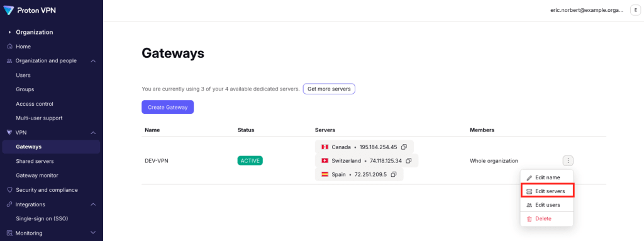Click the VPN section icon
Viewport: 644px width, 241px height.
(x=10, y=132)
